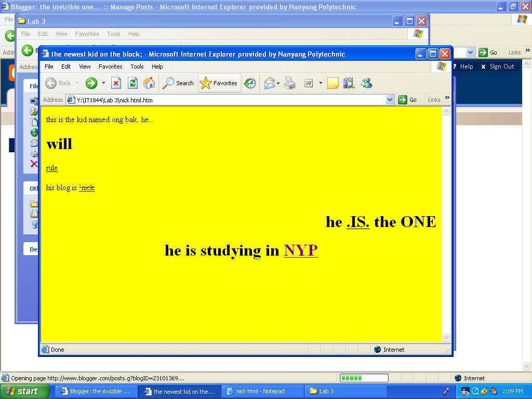532x399 pixels.
Task: Open Favorites menu in Lab 3 window
Action: click(x=87, y=34)
